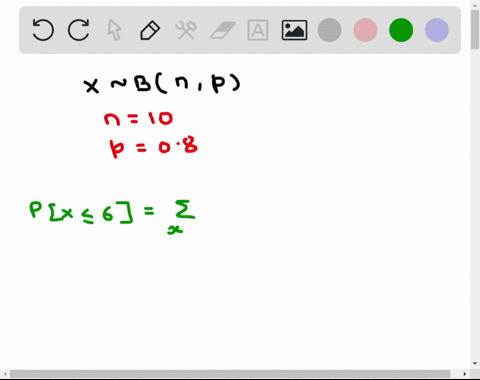
Task: Click the scroll left arrow
Action: point(5,374)
